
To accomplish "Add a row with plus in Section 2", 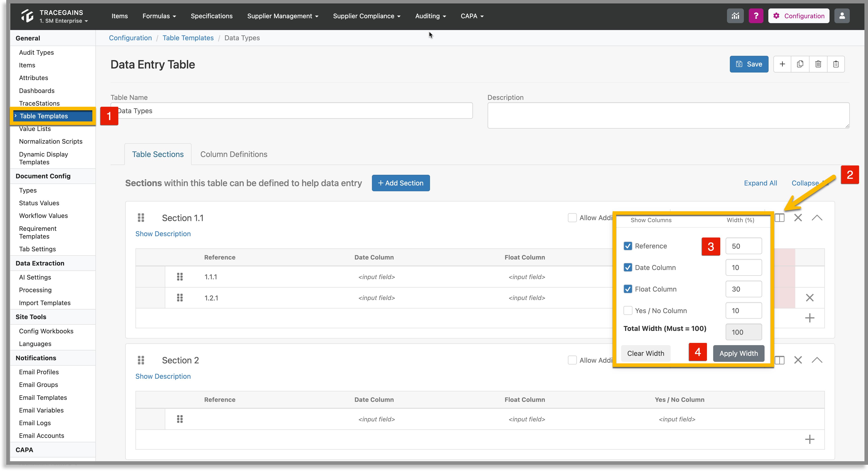I will 810,439.
